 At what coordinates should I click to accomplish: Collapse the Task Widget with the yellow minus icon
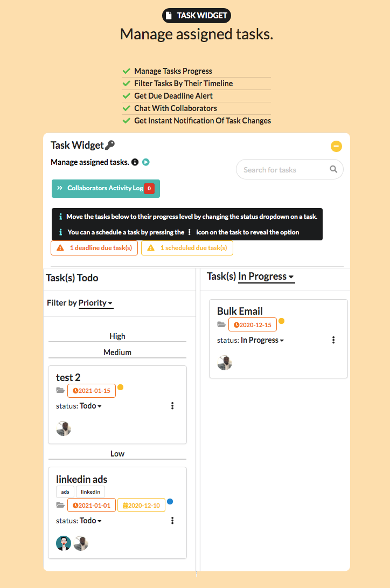pyautogui.click(x=336, y=146)
